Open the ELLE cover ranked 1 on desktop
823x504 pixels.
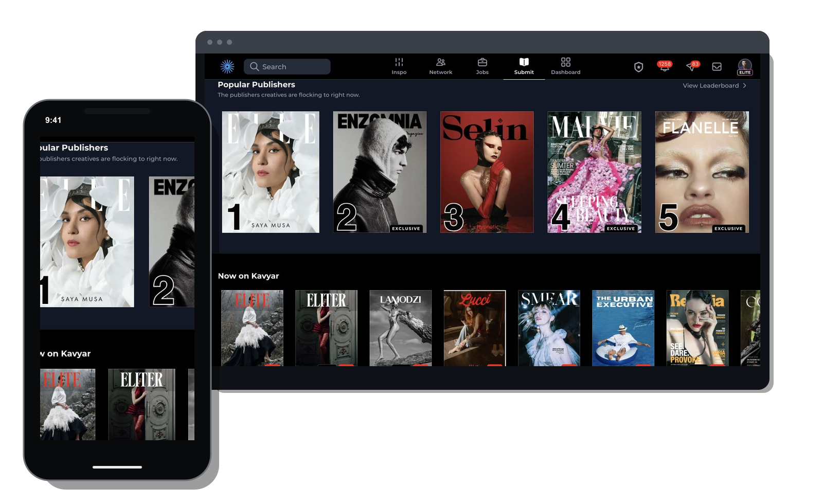click(271, 172)
